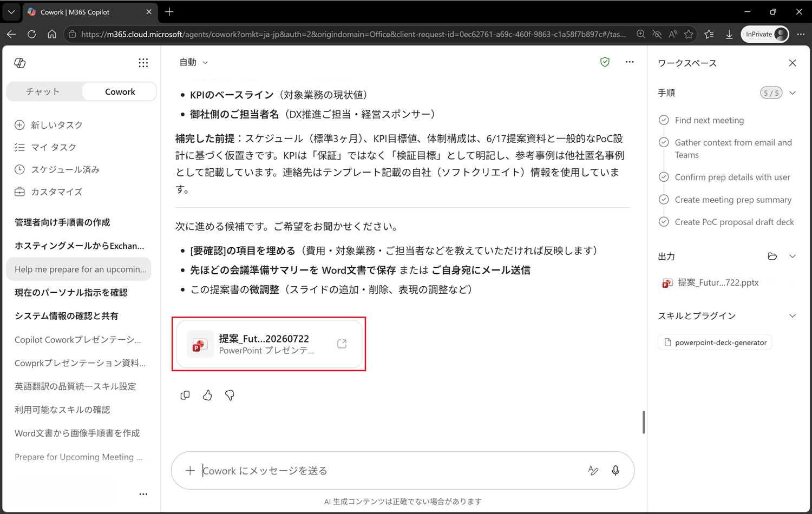Open スケジュール済み tasks

(x=57, y=169)
